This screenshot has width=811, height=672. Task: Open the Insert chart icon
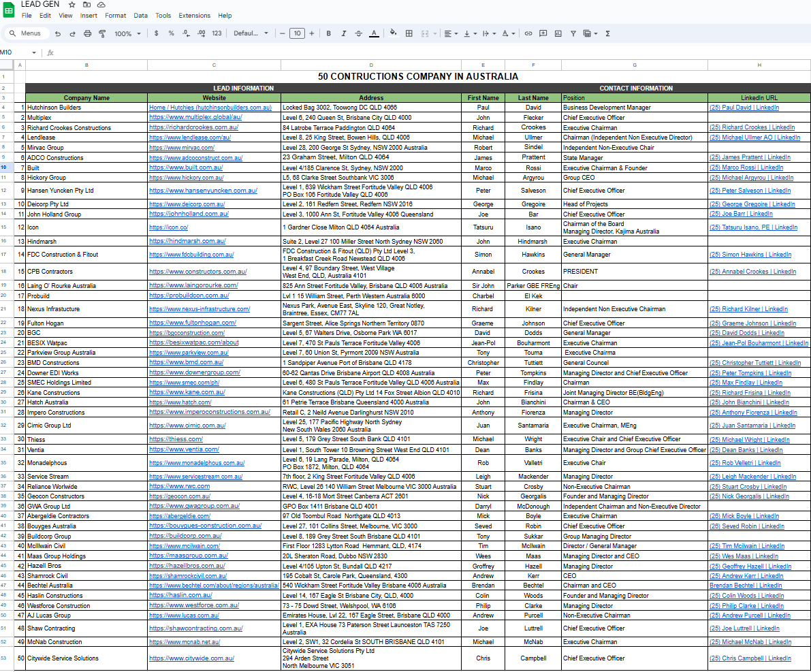coord(558,33)
